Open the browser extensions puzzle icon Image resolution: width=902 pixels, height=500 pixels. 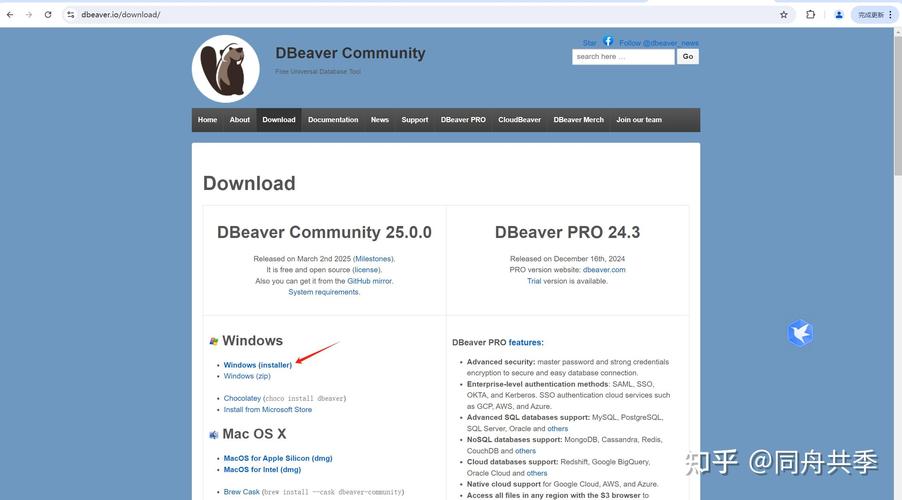tap(811, 15)
